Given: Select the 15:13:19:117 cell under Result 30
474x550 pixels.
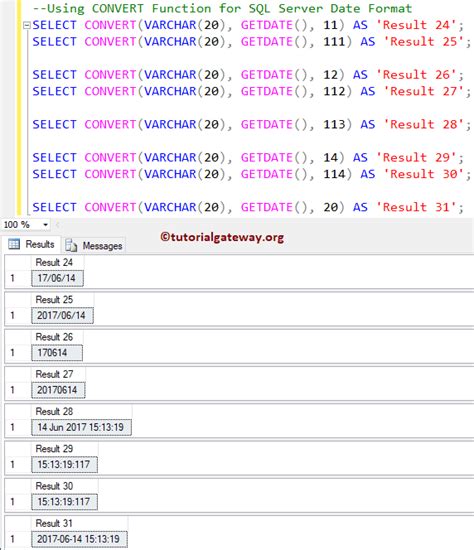Looking at the screenshot, I should click(65, 502).
